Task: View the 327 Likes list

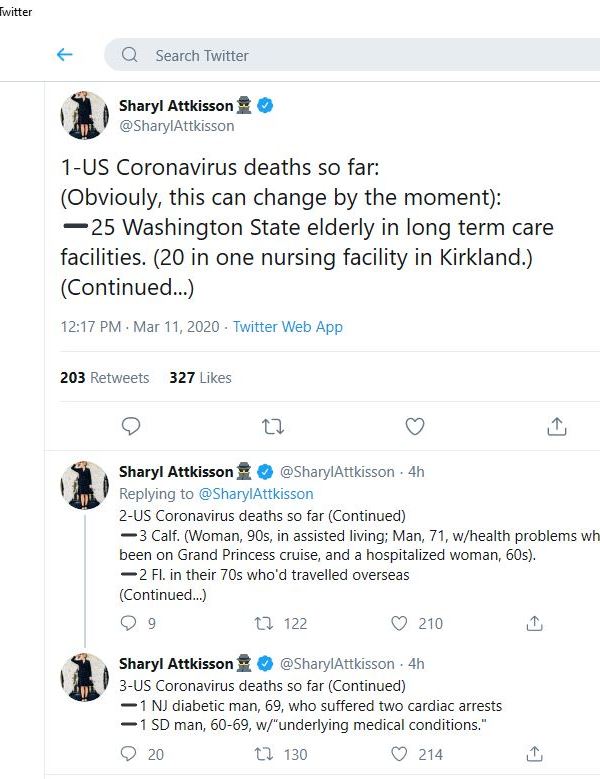Action: pos(200,378)
